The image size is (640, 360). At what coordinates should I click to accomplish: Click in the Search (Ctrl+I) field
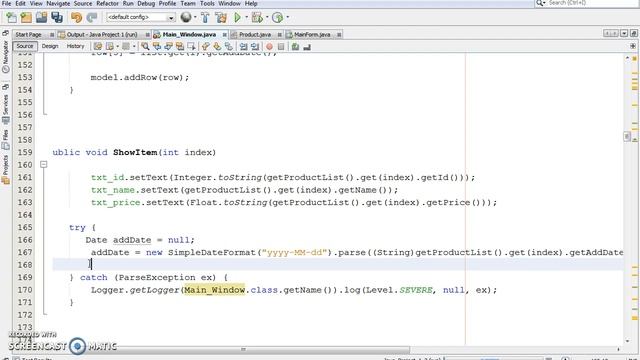coord(593,3)
